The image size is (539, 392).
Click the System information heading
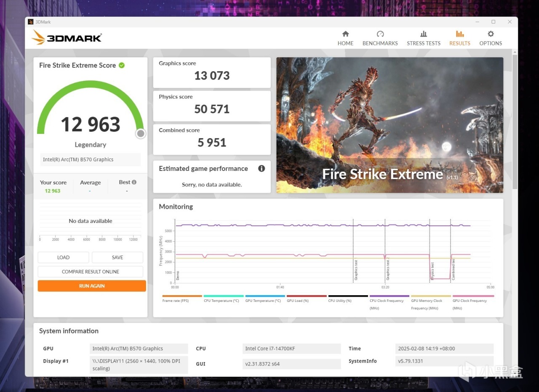coord(69,331)
